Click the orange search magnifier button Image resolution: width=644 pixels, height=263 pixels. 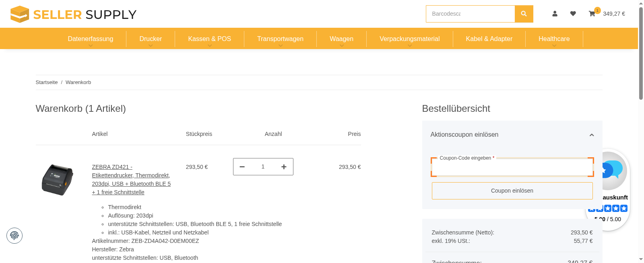pos(524,14)
